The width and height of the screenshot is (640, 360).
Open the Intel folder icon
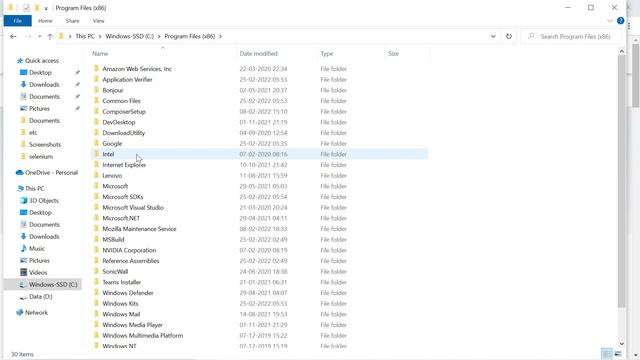pyautogui.click(x=96, y=154)
